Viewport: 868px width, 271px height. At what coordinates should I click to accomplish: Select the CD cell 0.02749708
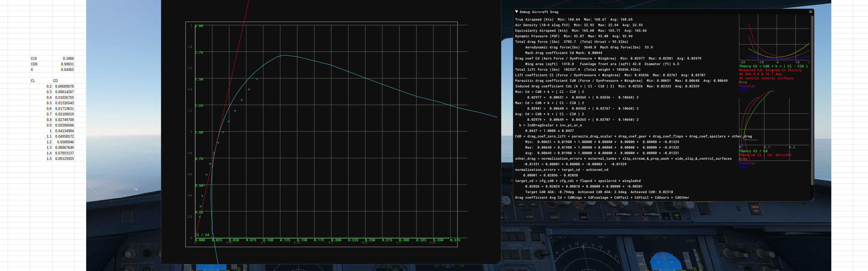tap(64, 120)
